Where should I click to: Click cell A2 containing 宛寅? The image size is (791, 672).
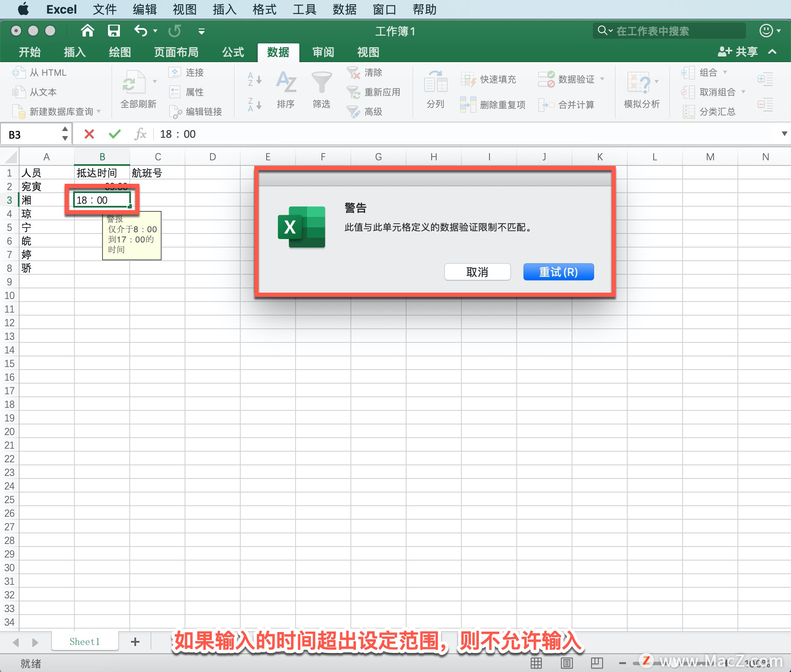point(46,186)
